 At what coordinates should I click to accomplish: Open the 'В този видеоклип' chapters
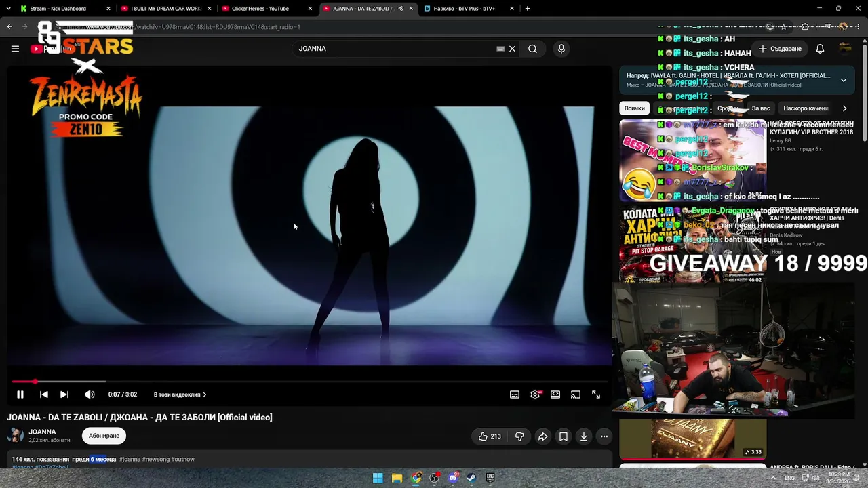180,394
